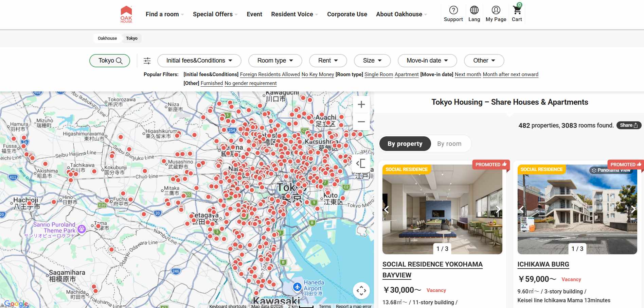Screen dimensions: 644x308
Task: Zoom out on the map
Action: click(361, 122)
